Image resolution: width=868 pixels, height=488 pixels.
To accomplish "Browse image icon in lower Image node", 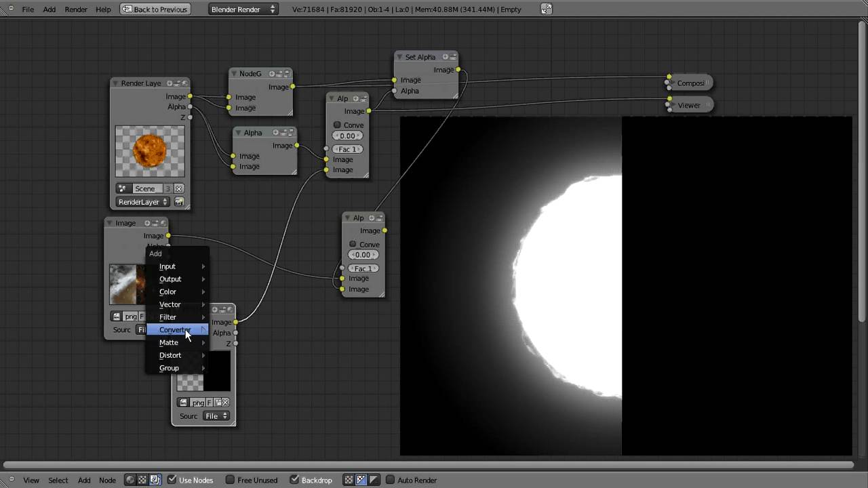I will tap(183, 403).
